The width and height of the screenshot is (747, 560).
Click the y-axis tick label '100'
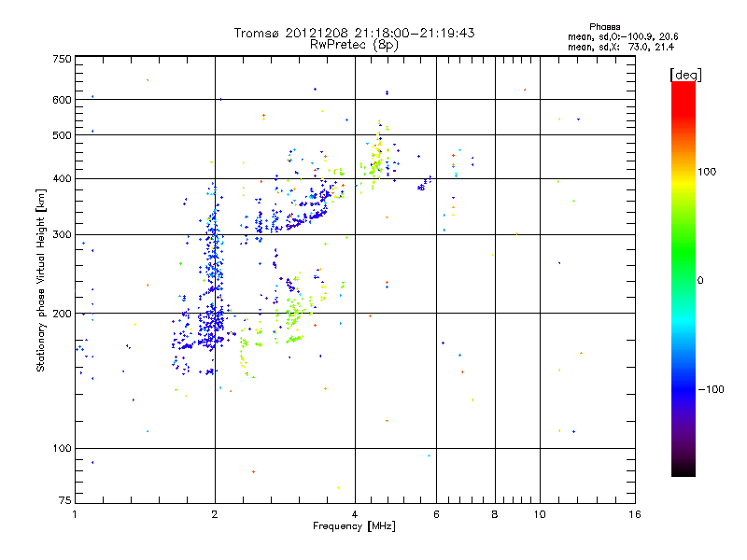(62, 449)
